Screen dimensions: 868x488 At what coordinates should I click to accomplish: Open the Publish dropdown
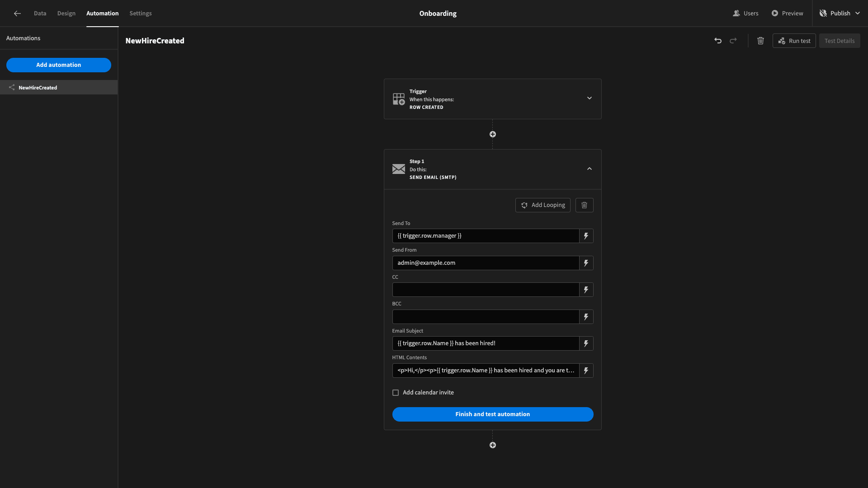tap(840, 14)
